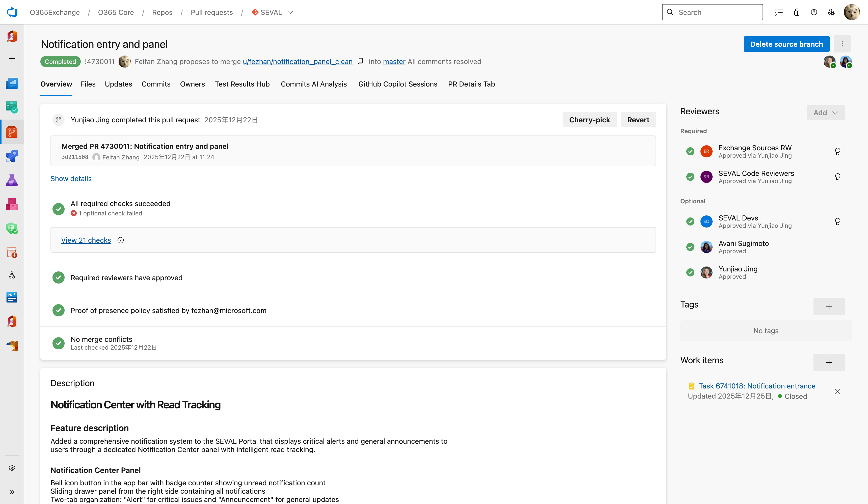
Task: Remove Task 6741018 work item link
Action: 837,391
